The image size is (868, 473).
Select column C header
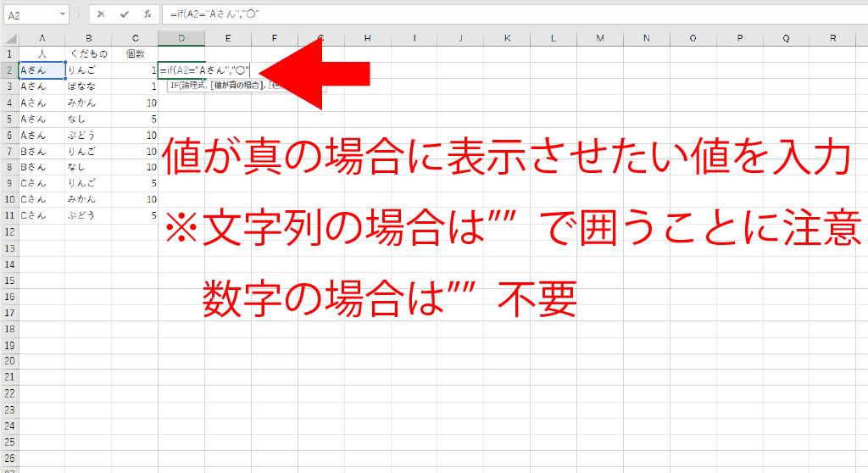pyautogui.click(x=135, y=38)
